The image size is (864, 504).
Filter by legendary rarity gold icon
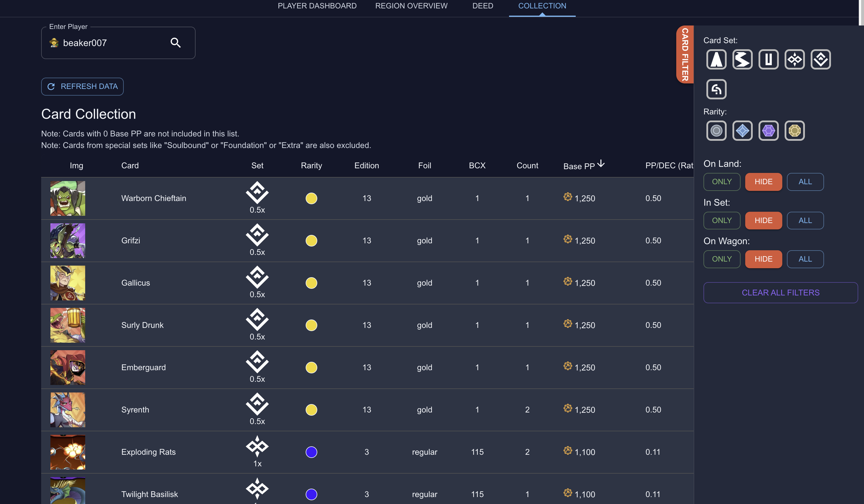pyautogui.click(x=794, y=131)
